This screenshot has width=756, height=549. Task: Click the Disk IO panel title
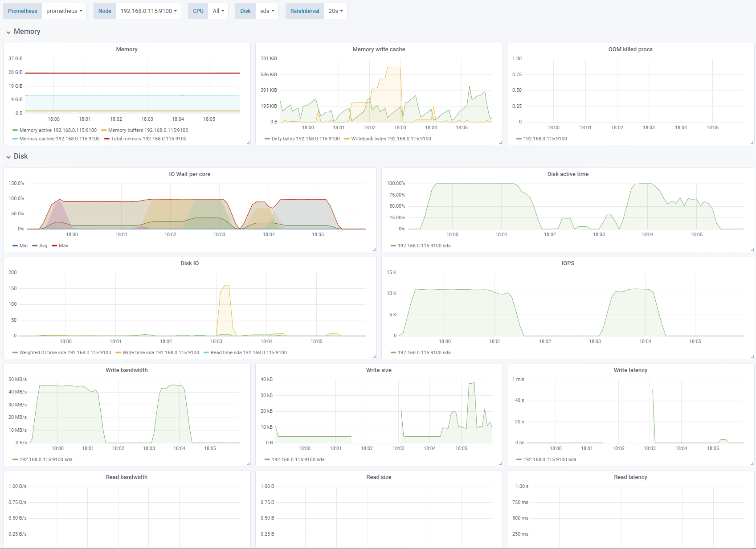190,263
